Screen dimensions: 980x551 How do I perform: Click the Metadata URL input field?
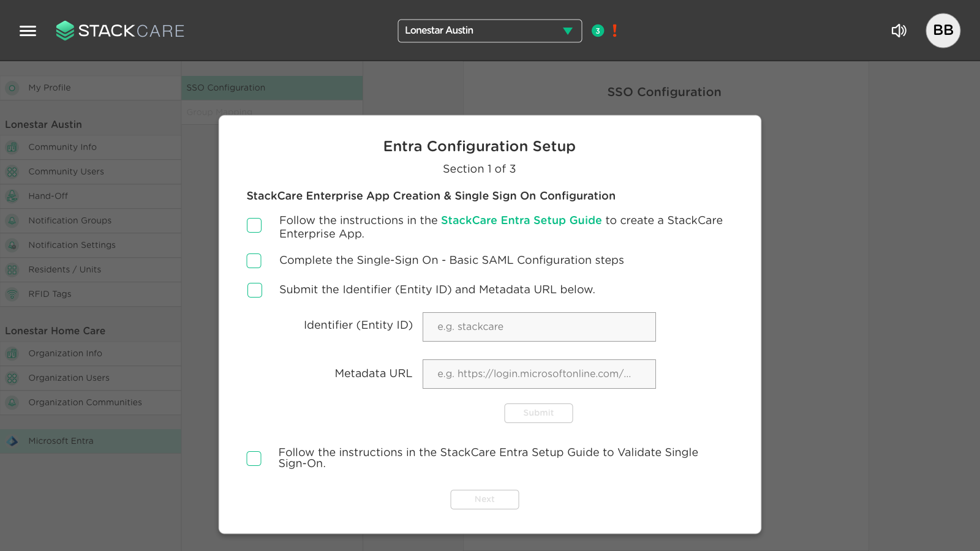(539, 374)
